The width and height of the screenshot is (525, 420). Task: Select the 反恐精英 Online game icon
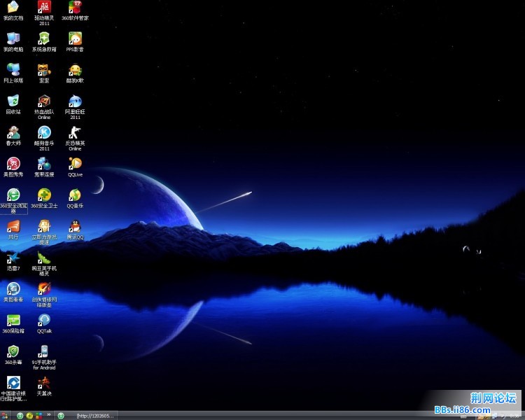click(75, 132)
